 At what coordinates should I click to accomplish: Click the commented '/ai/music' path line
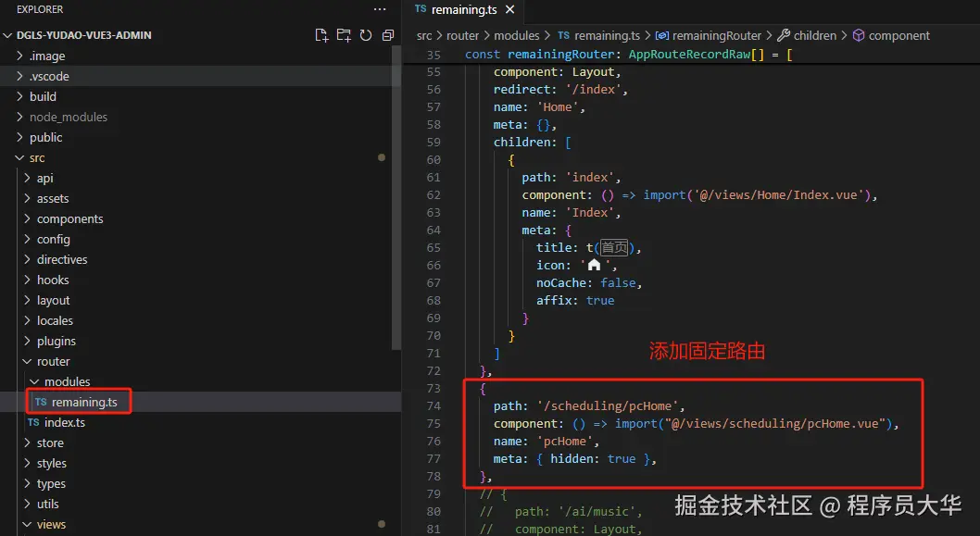pos(561,512)
